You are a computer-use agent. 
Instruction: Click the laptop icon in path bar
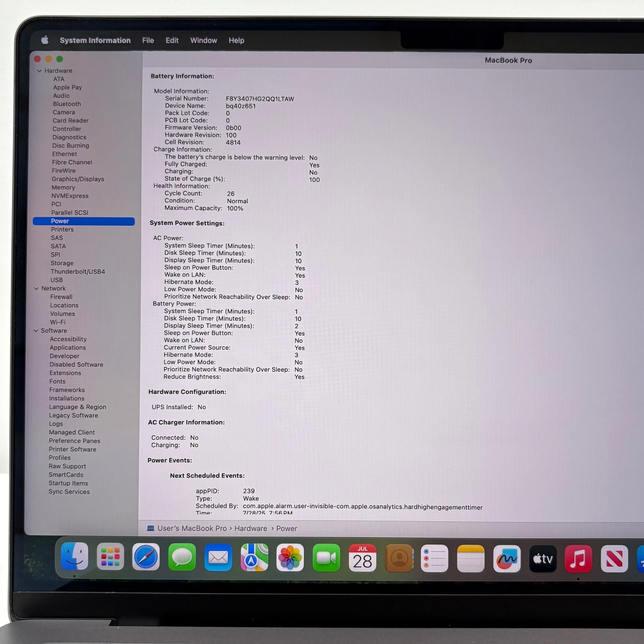pos(150,528)
